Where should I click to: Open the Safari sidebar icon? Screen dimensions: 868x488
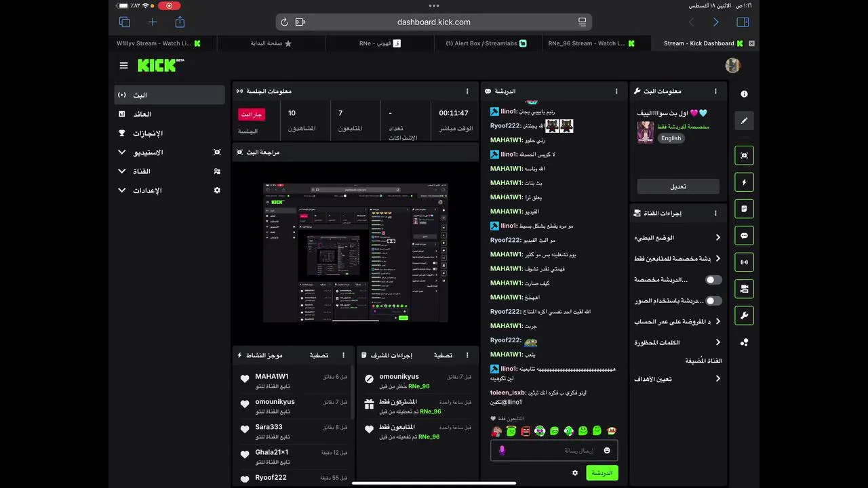coord(743,22)
